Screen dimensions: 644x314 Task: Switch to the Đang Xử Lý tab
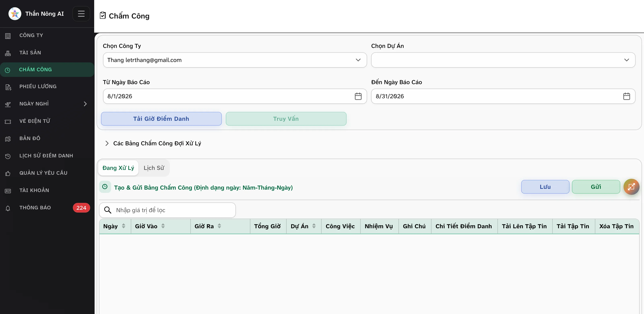tap(118, 168)
